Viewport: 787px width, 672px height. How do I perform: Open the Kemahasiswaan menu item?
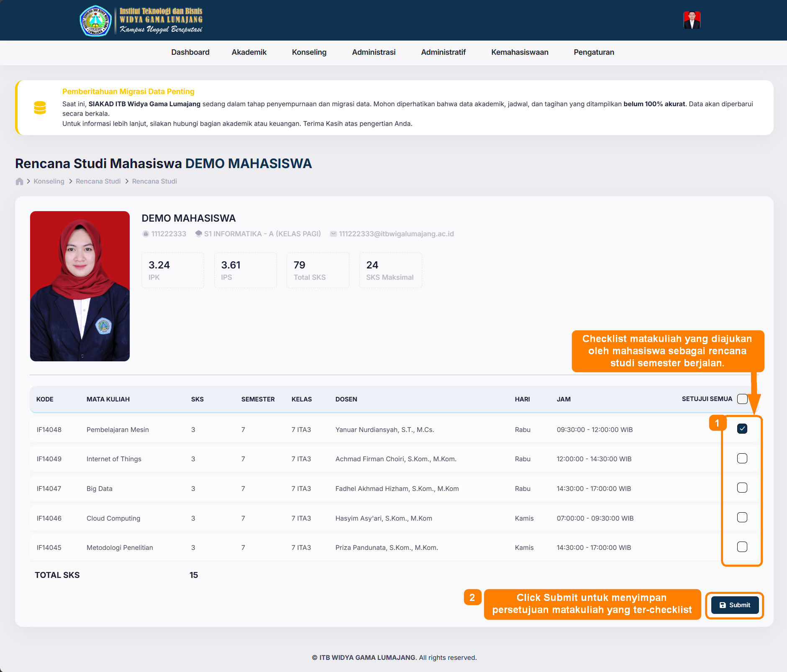[520, 52]
